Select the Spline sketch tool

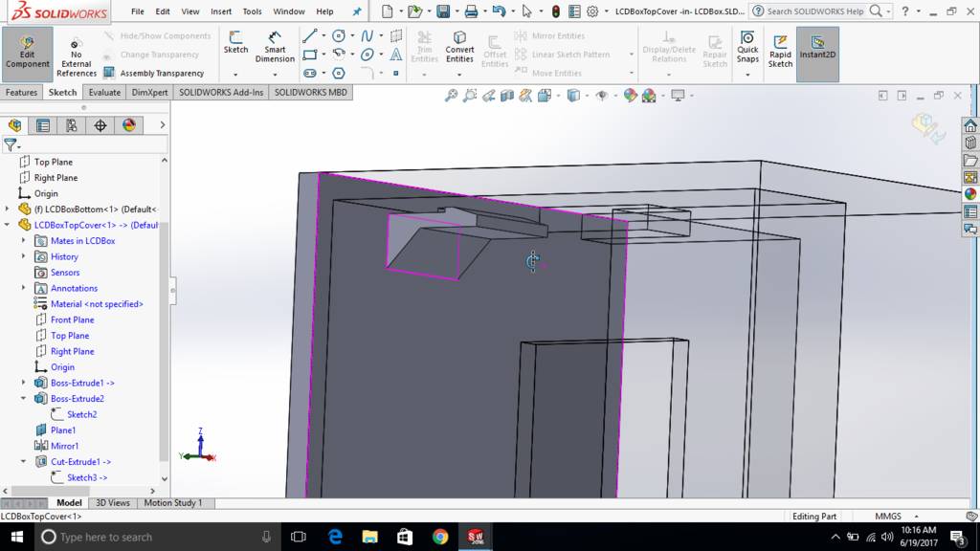pyautogui.click(x=367, y=35)
